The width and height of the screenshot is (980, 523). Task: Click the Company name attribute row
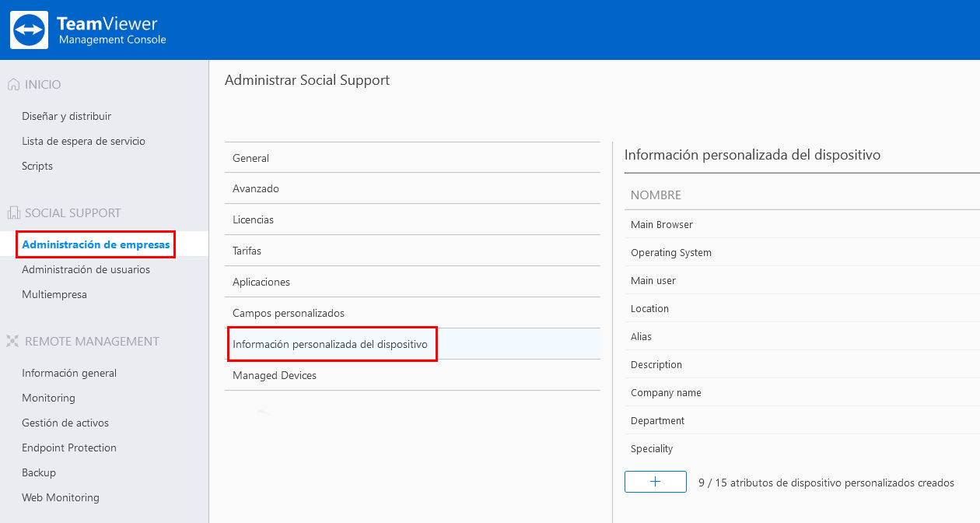[x=802, y=392]
